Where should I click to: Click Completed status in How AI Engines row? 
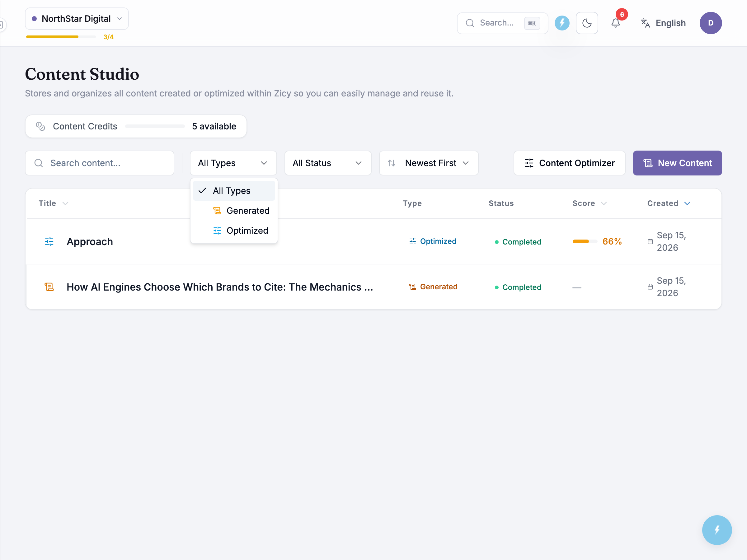[518, 287]
